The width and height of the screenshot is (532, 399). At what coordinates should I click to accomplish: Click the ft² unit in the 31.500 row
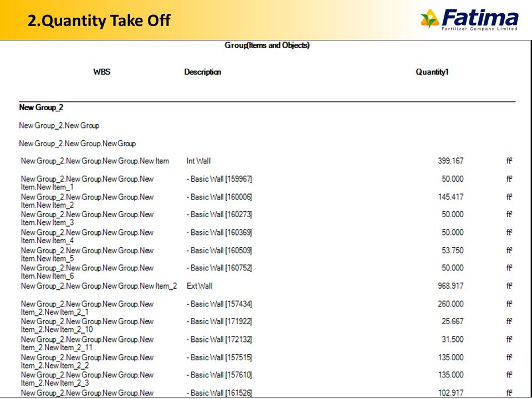coord(509,339)
